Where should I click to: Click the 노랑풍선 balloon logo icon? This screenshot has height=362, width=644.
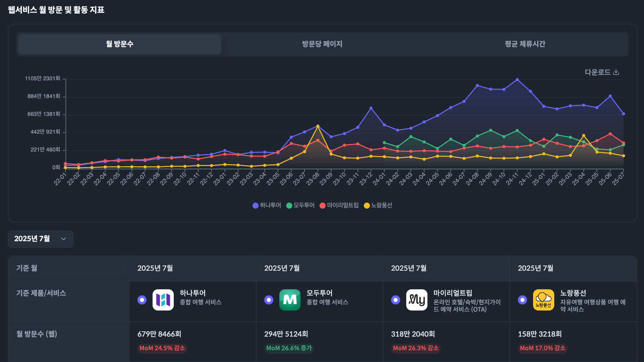pyautogui.click(x=544, y=300)
